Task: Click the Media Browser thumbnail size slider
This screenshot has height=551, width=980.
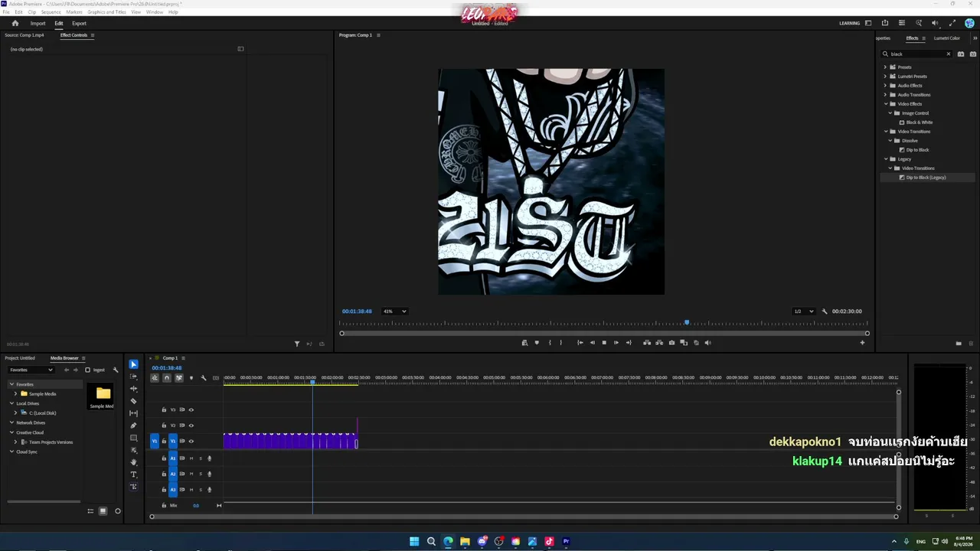Action: point(117,511)
